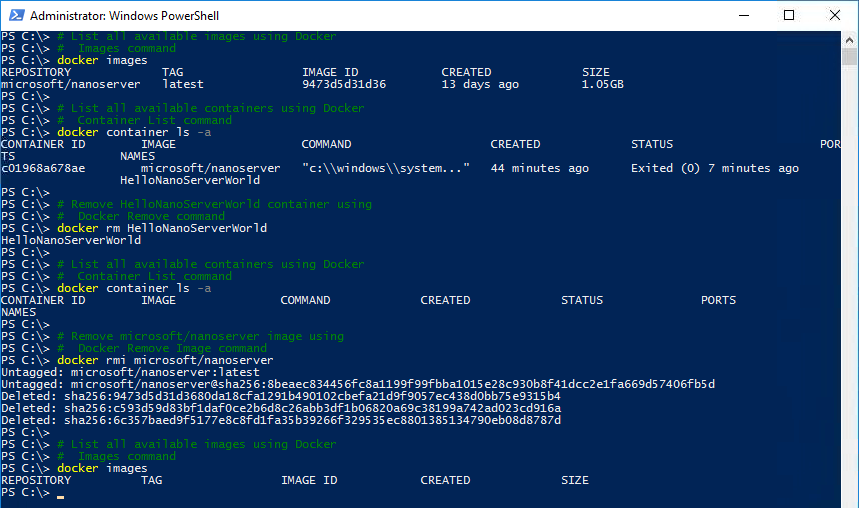859x508 pixels.
Task: Click the 'docker rmi microsoft/nanoserver' command
Action: [165, 360]
